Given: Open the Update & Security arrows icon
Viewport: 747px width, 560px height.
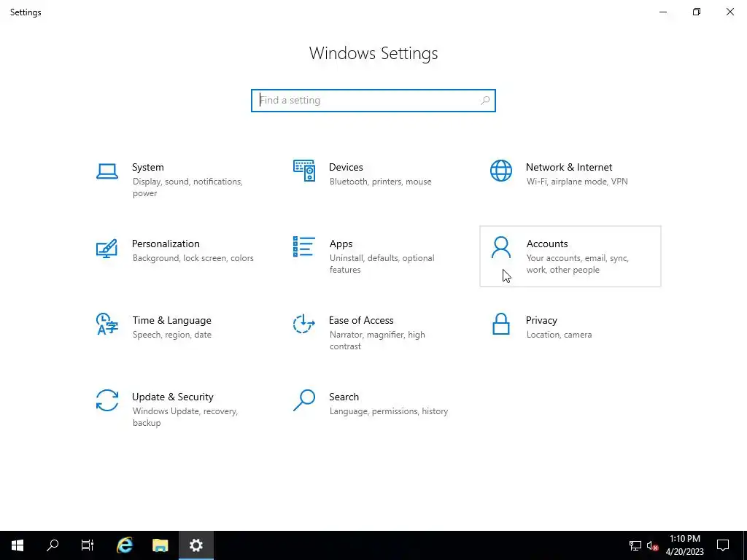Looking at the screenshot, I should tap(107, 400).
